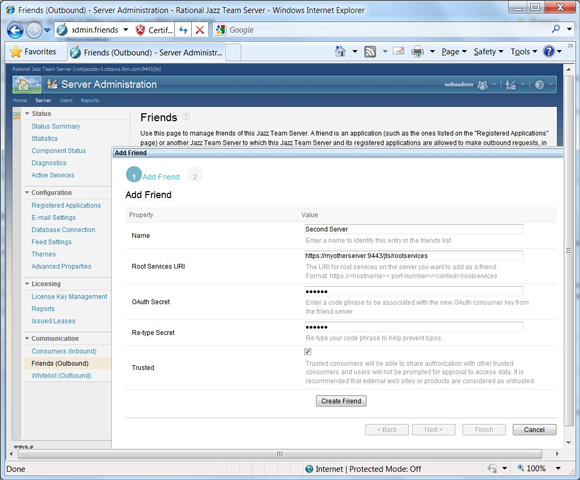
Task: Open the Favorites star button
Action: [33, 52]
